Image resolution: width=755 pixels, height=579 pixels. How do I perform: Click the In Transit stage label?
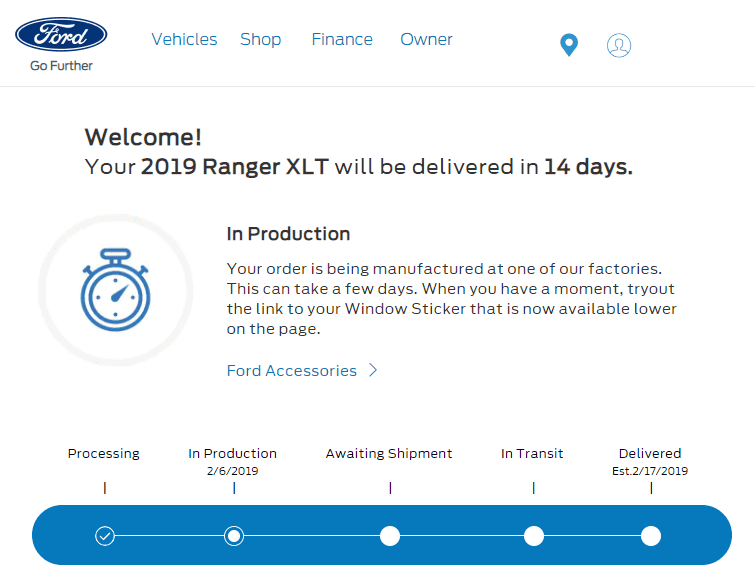click(x=532, y=453)
